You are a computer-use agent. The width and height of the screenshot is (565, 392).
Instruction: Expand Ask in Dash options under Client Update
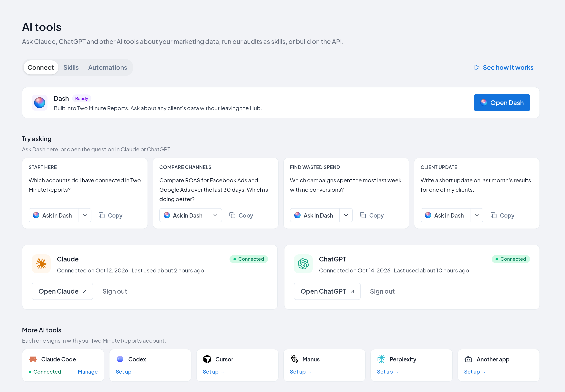(x=477, y=215)
